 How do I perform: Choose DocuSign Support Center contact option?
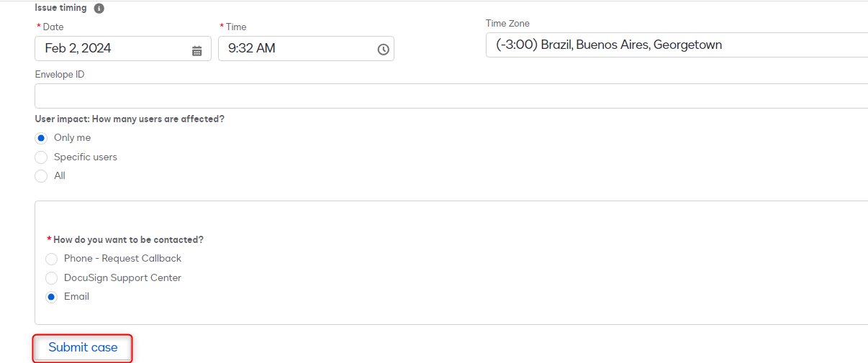(51, 277)
